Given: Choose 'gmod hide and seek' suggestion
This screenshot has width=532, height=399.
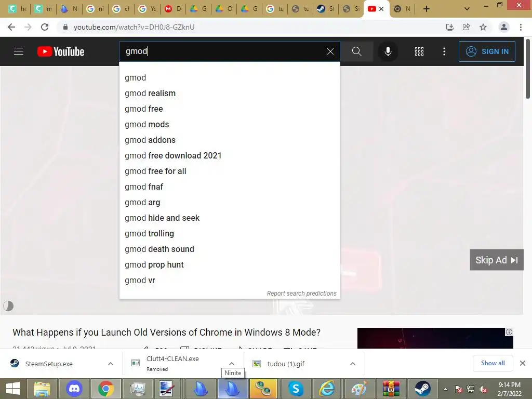Looking at the screenshot, I should coord(229,218).
